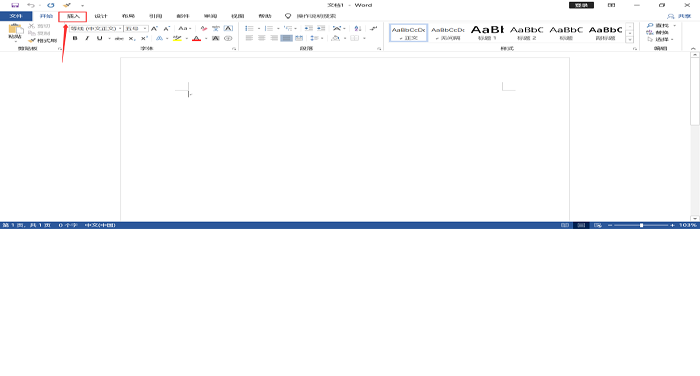The image size is (700, 376).
Task: Click the Cut scissors icon
Action: coord(31,26)
